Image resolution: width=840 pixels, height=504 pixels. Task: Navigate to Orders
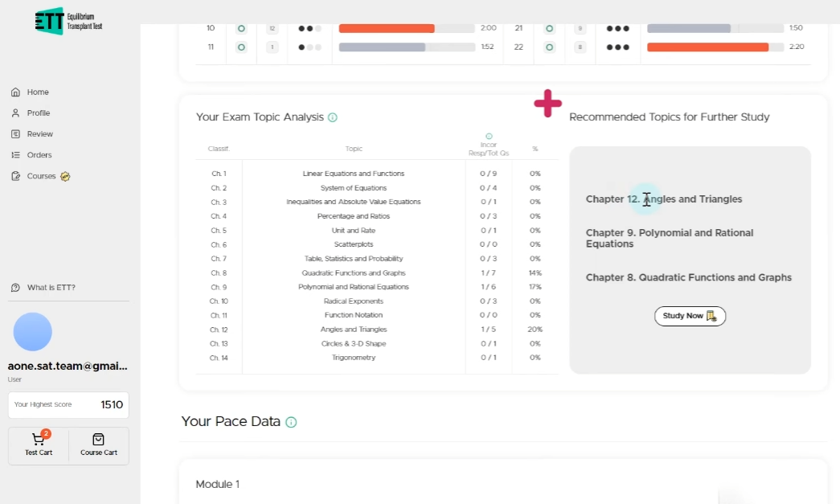point(39,155)
